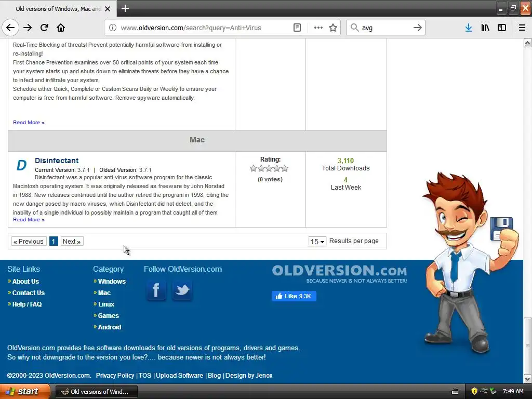Click the security shield tray icon
Image resolution: width=532 pixels, height=399 pixels.
tap(474, 391)
